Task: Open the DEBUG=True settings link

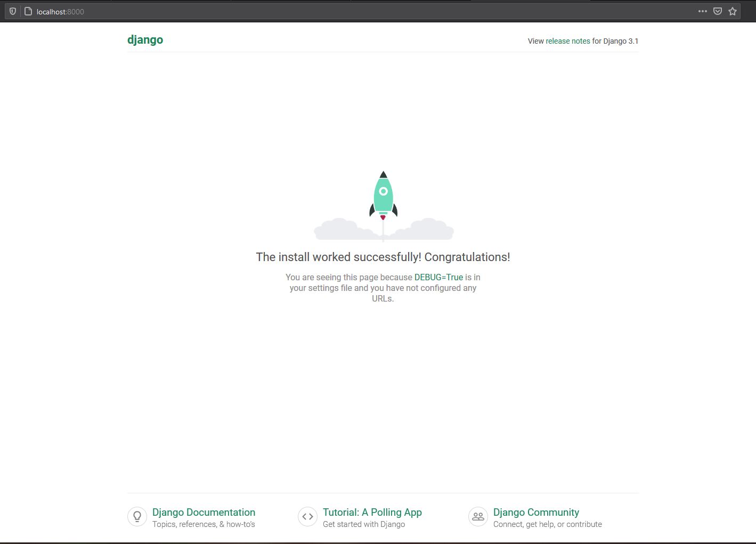Action: pyautogui.click(x=438, y=277)
